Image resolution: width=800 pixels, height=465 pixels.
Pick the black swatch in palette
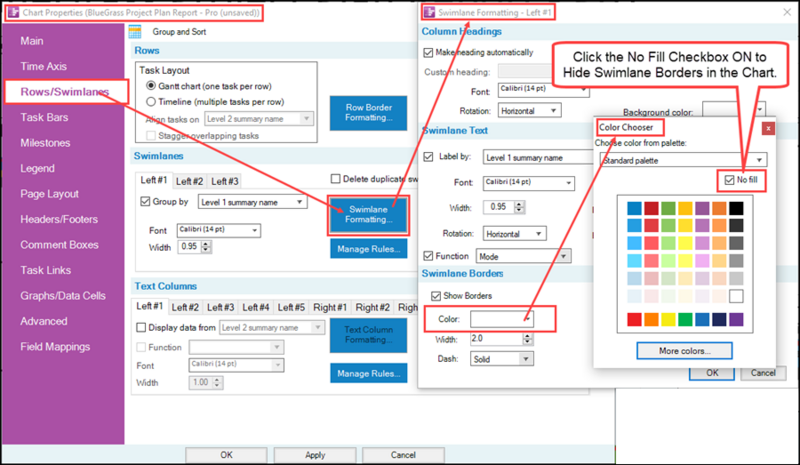[x=736, y=208]
